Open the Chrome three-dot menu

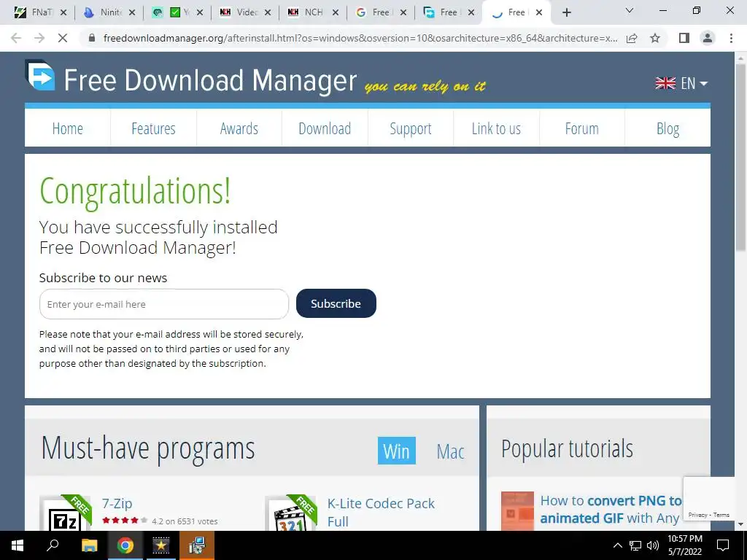(731, 38)
